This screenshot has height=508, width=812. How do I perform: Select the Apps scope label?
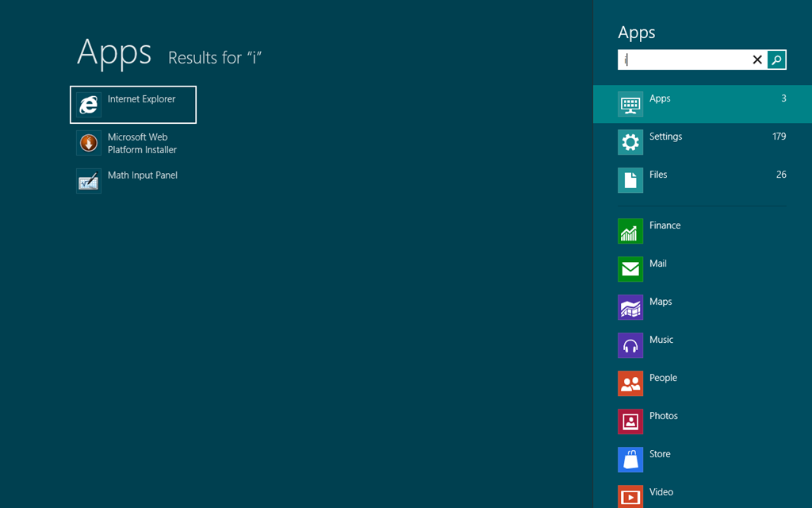pyautogui.click(x=660, y=98)
